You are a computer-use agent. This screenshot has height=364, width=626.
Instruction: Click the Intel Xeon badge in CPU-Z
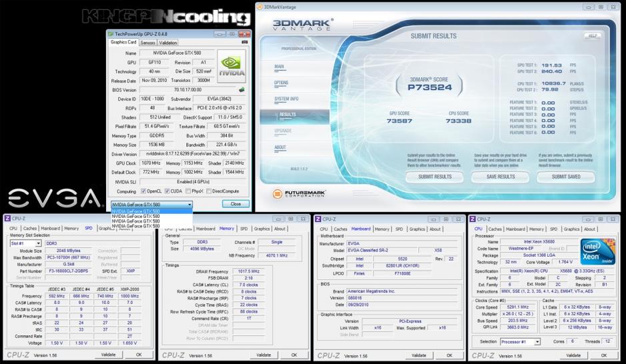click(597, 251)
